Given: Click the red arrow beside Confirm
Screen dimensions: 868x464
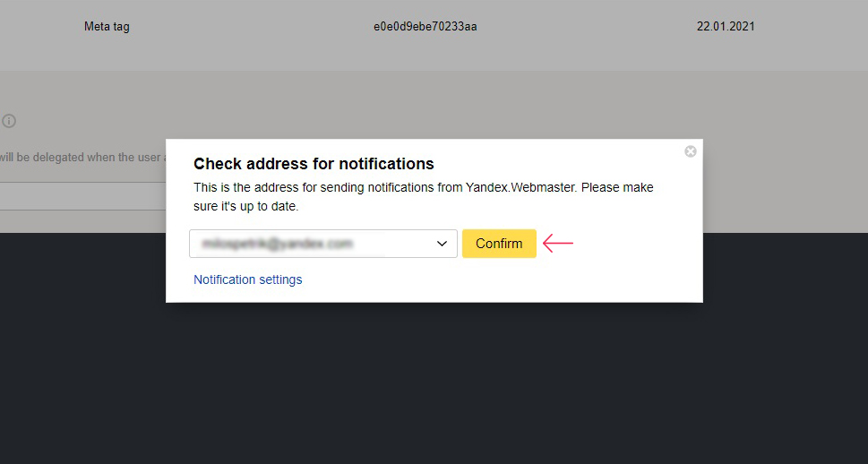Looking at the screenshot, I should pos(558,243).
